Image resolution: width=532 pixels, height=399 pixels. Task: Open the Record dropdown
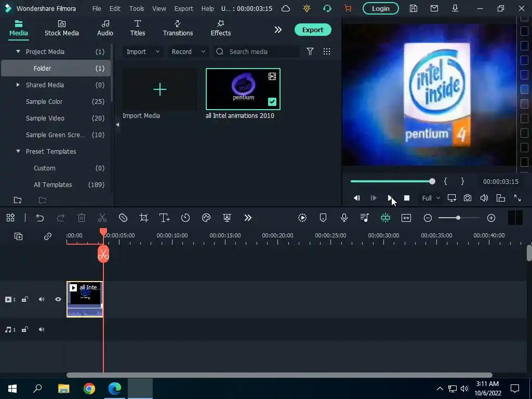pyautogui.click(x=188, y=51)
